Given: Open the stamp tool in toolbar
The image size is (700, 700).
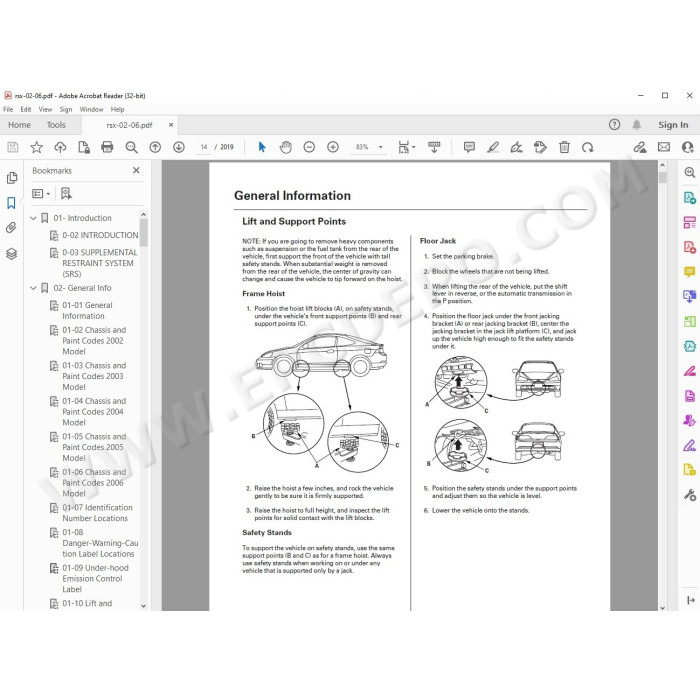Looking at the screenshot, I should (540, 147).
